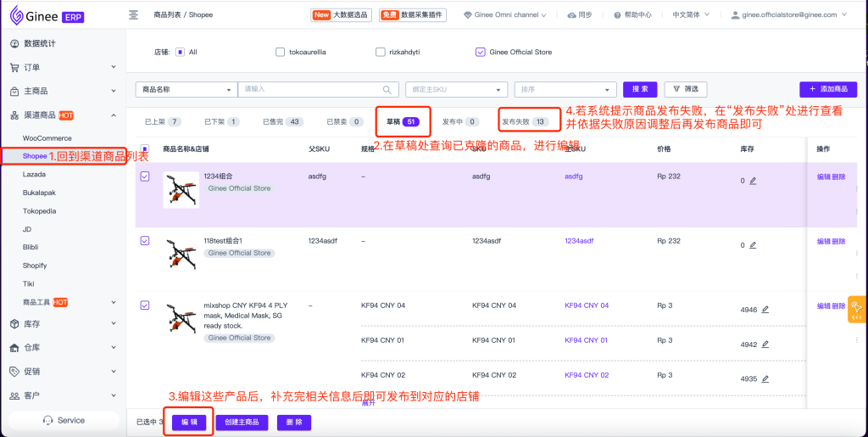Switch to the 发布失败 tab
Screen dimensions: 868x437
(525, 122)
